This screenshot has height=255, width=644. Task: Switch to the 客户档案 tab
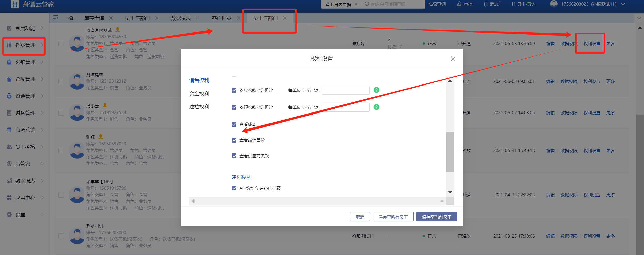(x=221, y=18)
